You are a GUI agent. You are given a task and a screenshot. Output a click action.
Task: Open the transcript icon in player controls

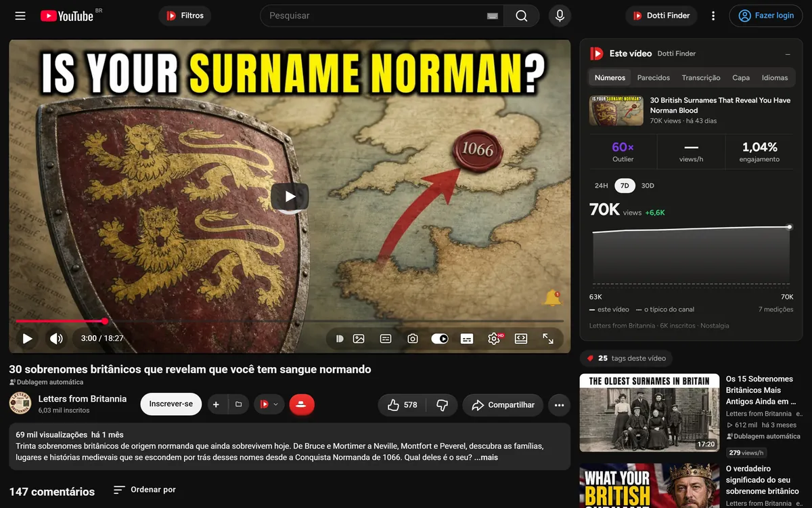pos(386,339)
